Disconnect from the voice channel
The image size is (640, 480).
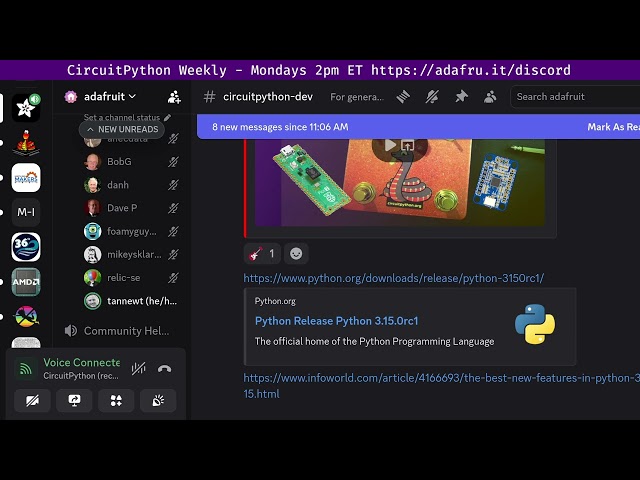(x=164, y=369)
